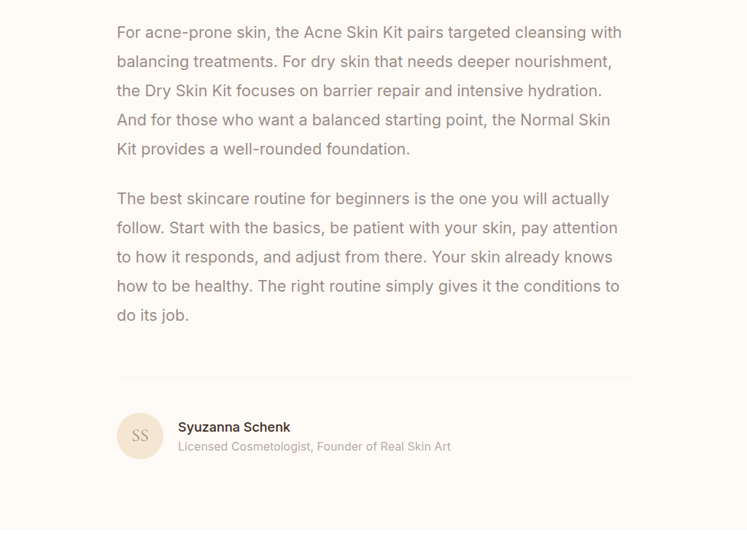747x560 pixels.
Task: Click the Licensed Cosmetologist subtitle text
Action: [244, 446]
